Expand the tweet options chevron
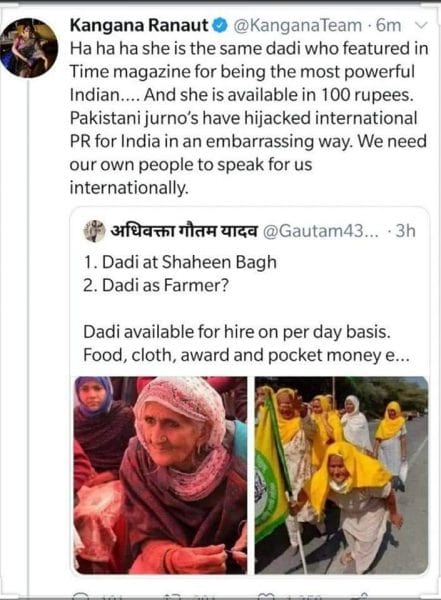The width and height of the screenshot is (441, 600). [421, 26]
